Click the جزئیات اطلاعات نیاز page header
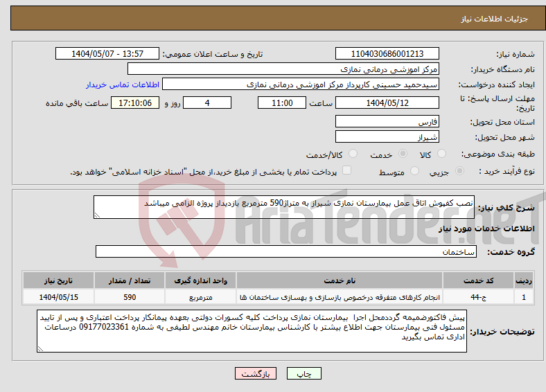 tap(495, 19)
